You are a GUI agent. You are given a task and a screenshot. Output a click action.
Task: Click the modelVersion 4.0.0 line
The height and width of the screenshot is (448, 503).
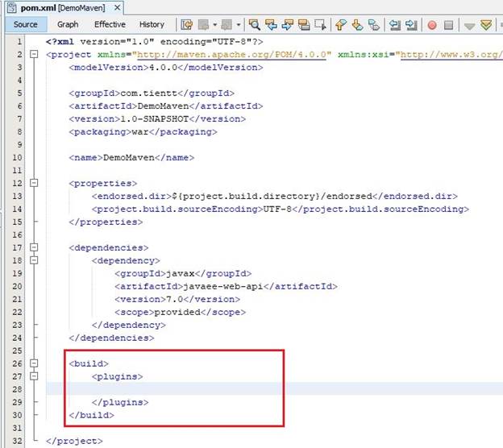pos(166,68)
